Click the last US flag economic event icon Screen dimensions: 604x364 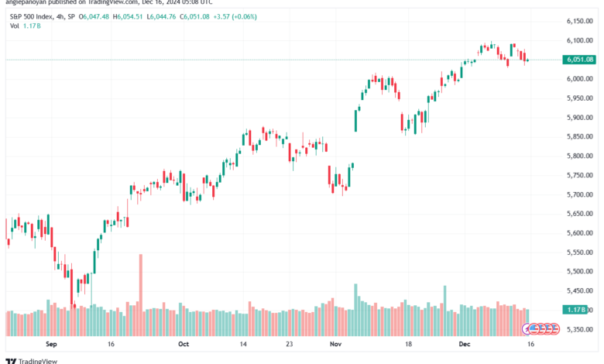tap(554, 329)
